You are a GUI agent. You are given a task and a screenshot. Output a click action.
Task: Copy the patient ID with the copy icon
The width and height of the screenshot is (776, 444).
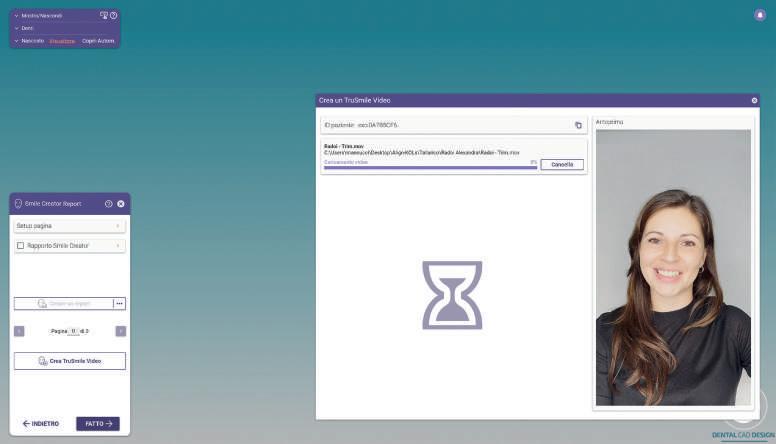(x=578, y=125)
